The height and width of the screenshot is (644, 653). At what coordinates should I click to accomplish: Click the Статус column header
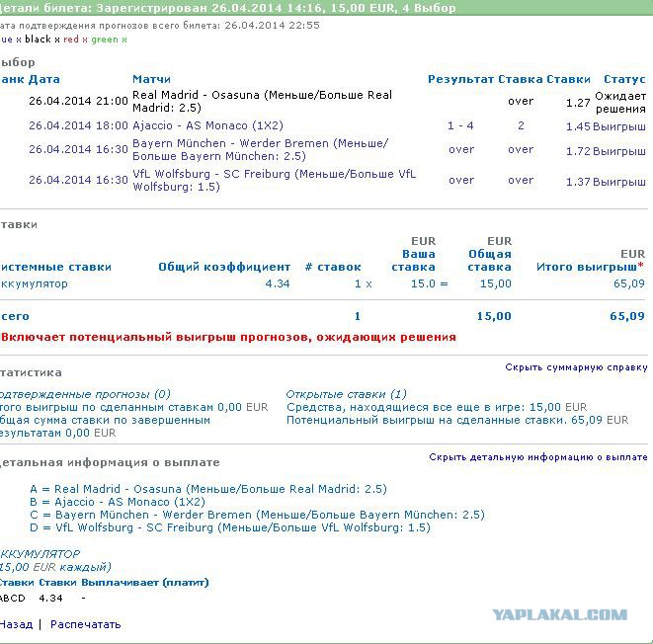pos(623,79)
